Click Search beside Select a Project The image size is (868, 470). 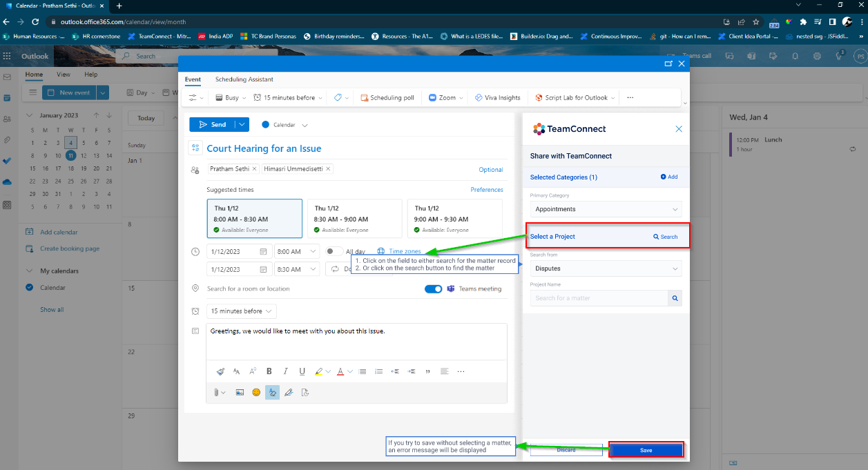click(666, 237)
